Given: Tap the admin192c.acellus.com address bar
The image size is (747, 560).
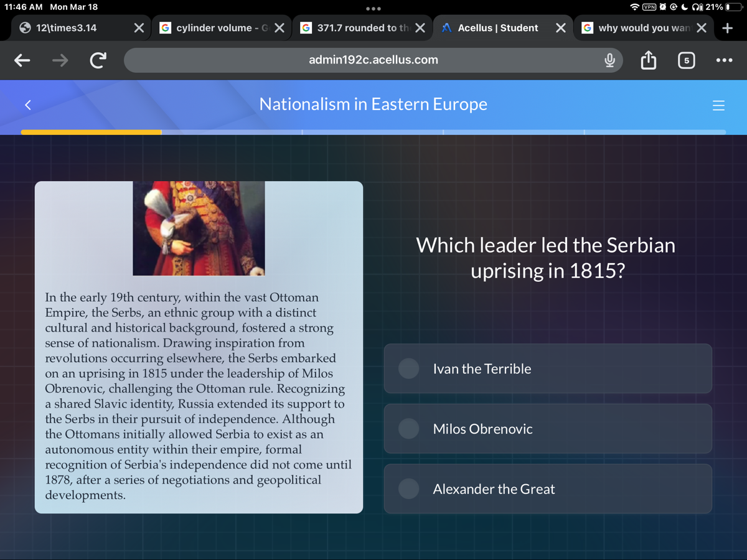Looking at the screenshot, I should pyautogui.click(x=374, y=60).
